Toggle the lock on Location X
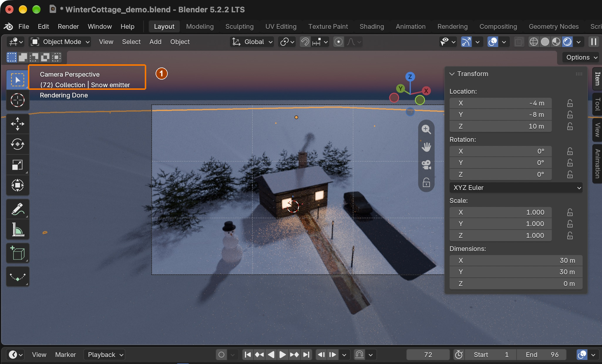This screenshot has height=364, width=602. coord(570,103)
